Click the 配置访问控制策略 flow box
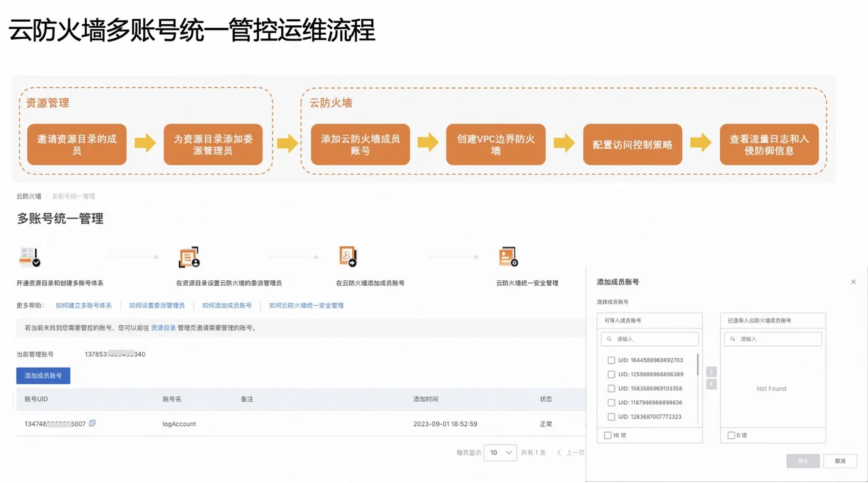Viewport: 868px width, 483px height. pos(632,144)
